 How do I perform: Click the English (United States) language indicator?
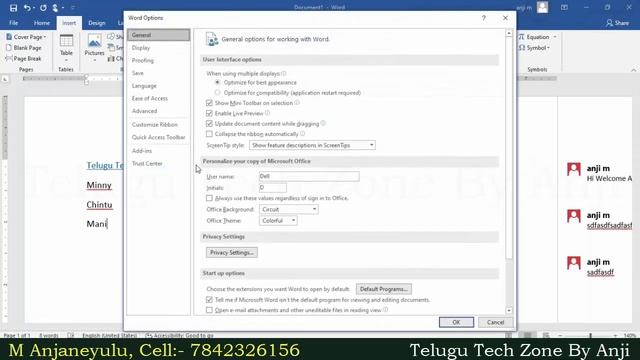109,335
